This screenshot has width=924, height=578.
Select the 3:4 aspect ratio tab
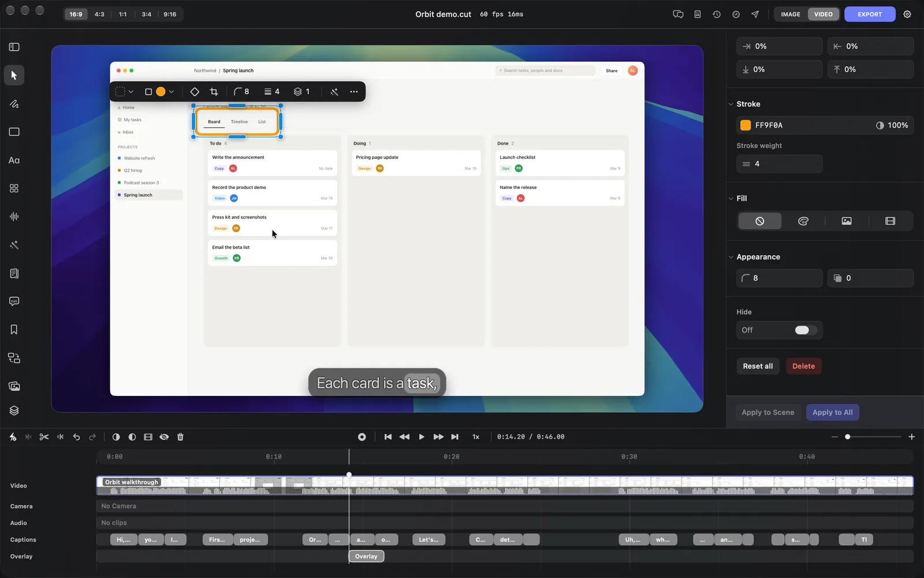[x=147, y=14]
